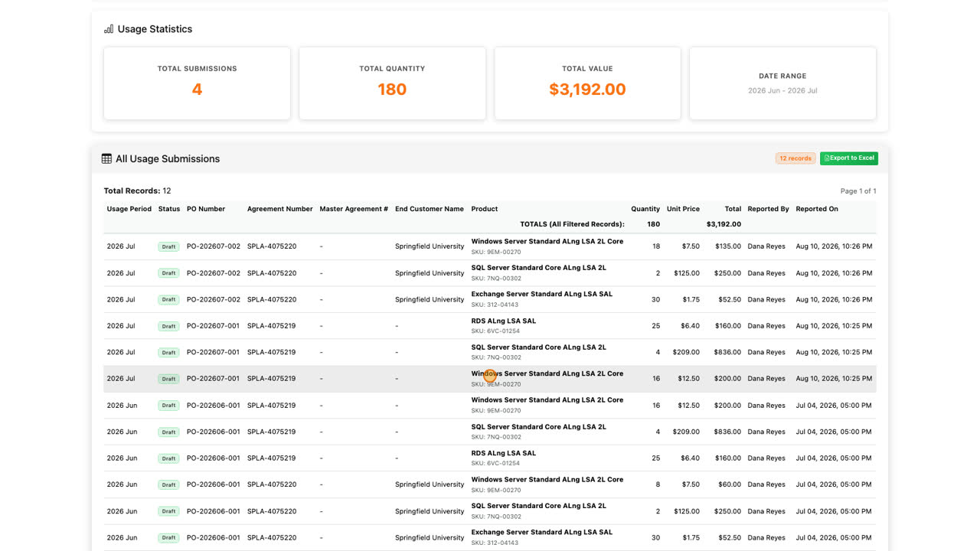Image resolution: width=980 pixels, height=551 pixels.
Task: Click the $60.00 total cell
Action: click(x=730, y=484)
